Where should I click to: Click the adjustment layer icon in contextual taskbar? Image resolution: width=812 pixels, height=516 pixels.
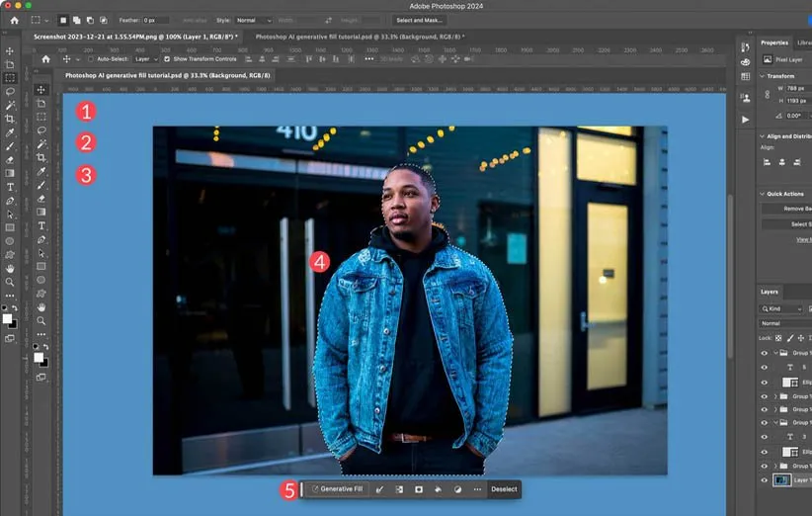click(x=457, y=489)
